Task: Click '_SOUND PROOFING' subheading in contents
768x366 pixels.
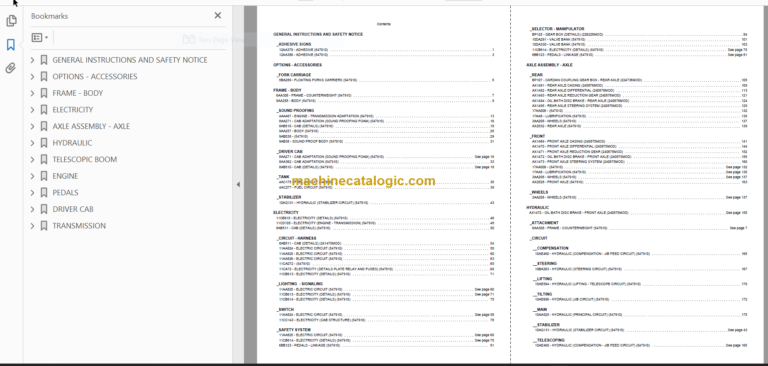Action: click(x=295, y=111)
